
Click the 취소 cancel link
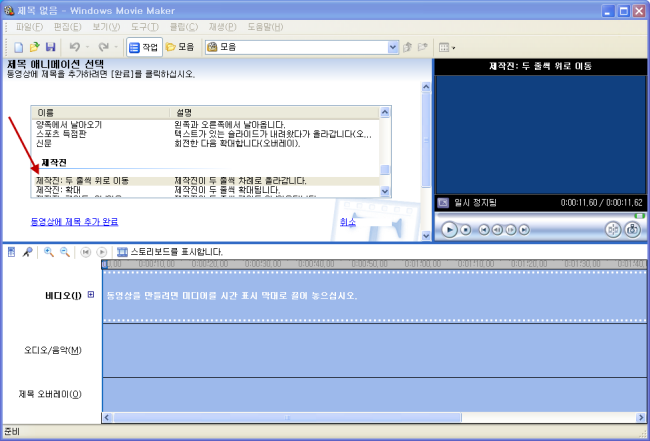[348, 222]
